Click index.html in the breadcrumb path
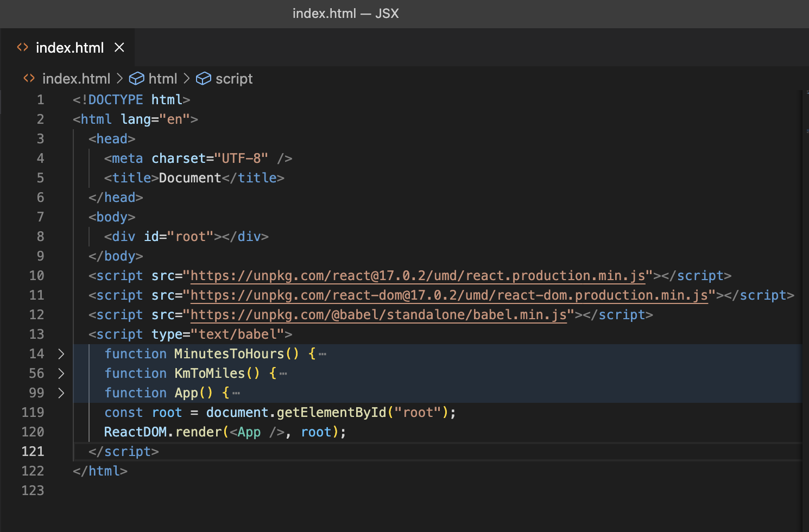Viewport: 809px width, 532px height. pyautogui.click(x=77, y=79)
